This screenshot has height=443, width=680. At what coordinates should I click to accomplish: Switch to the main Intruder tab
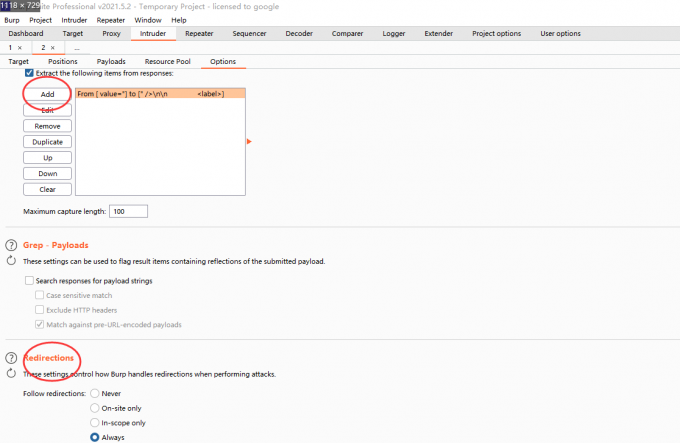tap(153, 33)
